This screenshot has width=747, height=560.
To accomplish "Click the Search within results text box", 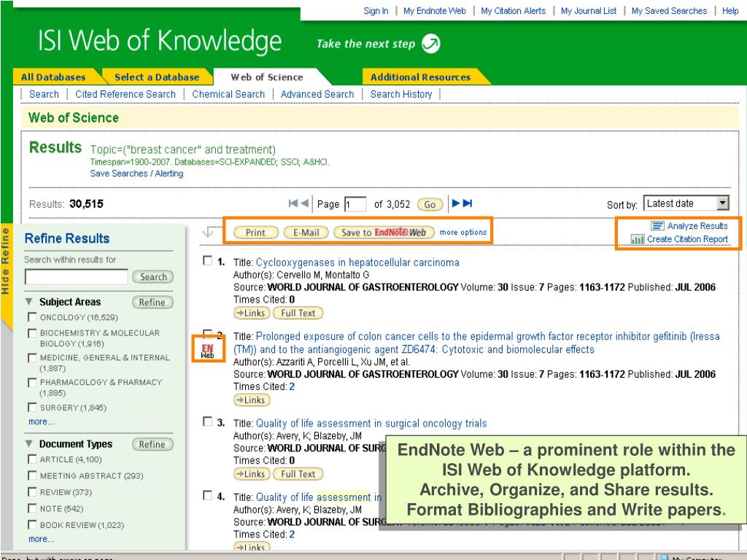I will point(77,277).
